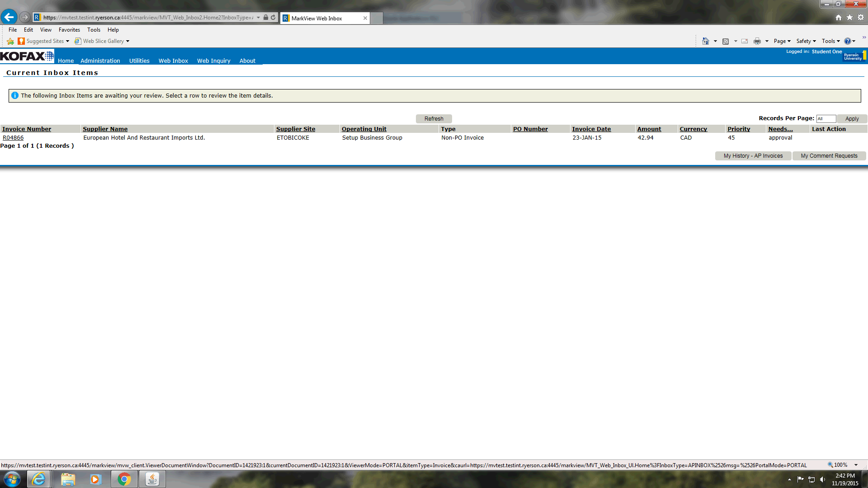
Task: Click the Refresh button
Action: click(434, 119)
